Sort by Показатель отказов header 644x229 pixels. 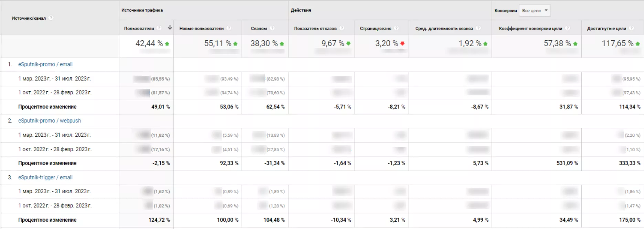point(315,29)
